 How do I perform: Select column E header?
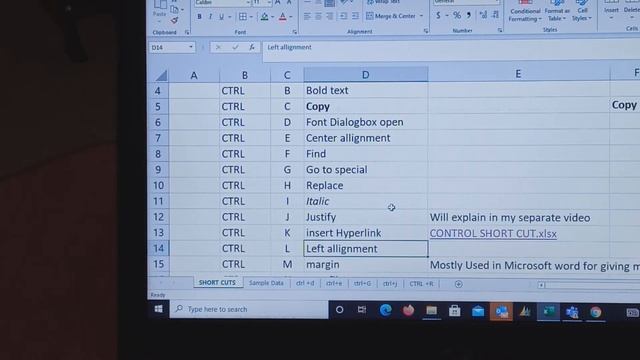tap(518, 74)
